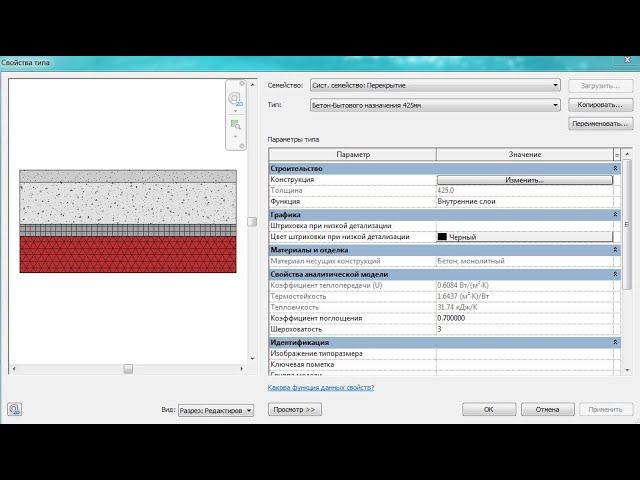This screenshot has width=640, height=480.
Task: Click the red insulation layer in preview
Action: (x=128, y=254)
